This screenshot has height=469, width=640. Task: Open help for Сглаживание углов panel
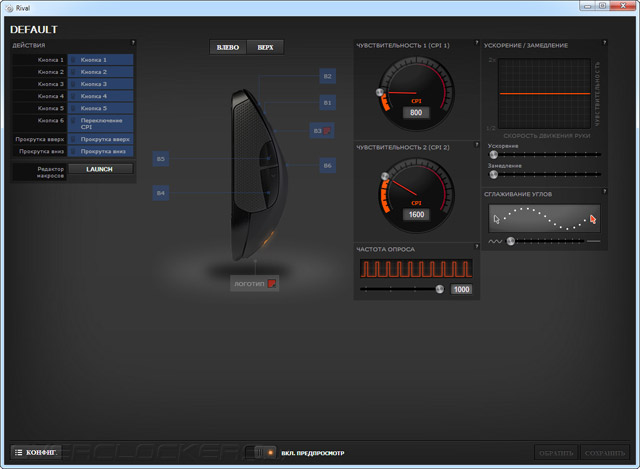click(x=604, y=191)
